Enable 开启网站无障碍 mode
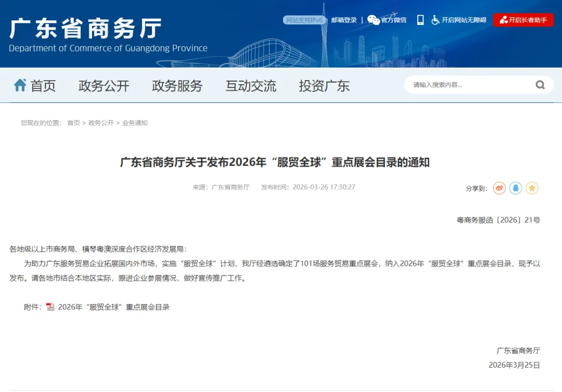562x392 pixels. point(464,20)
